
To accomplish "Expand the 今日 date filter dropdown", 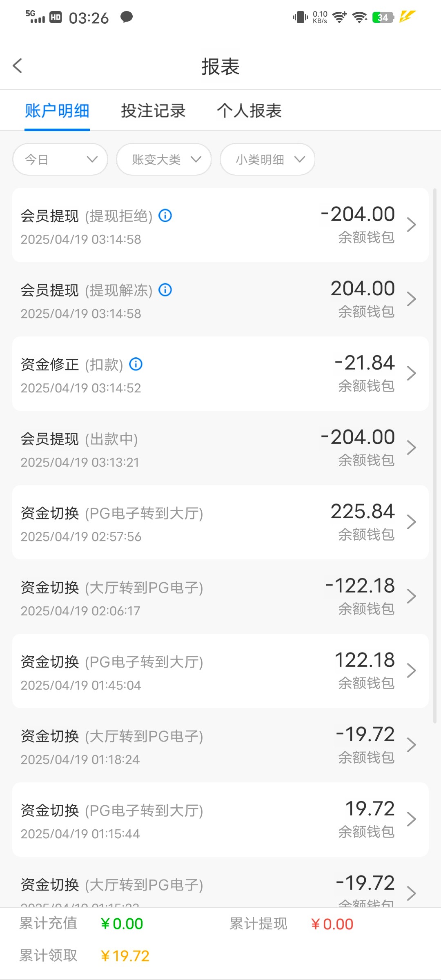I will (60, 159).
